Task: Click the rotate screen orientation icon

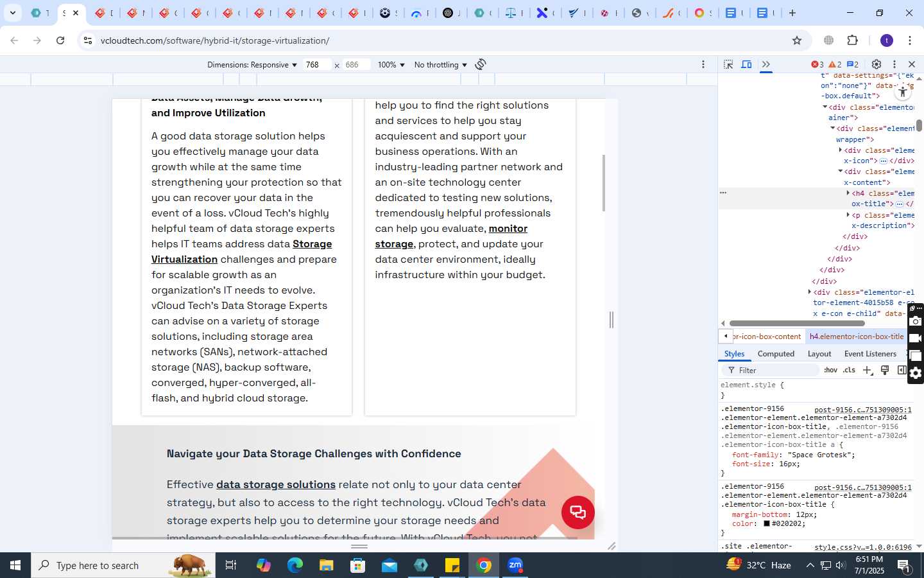Action: pos(481,64)
